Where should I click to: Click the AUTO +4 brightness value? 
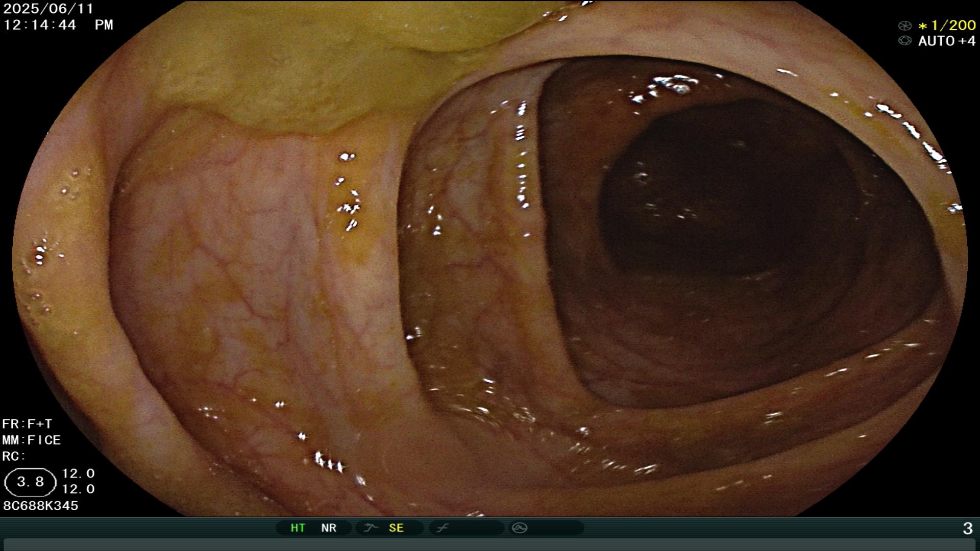[947, 41]
